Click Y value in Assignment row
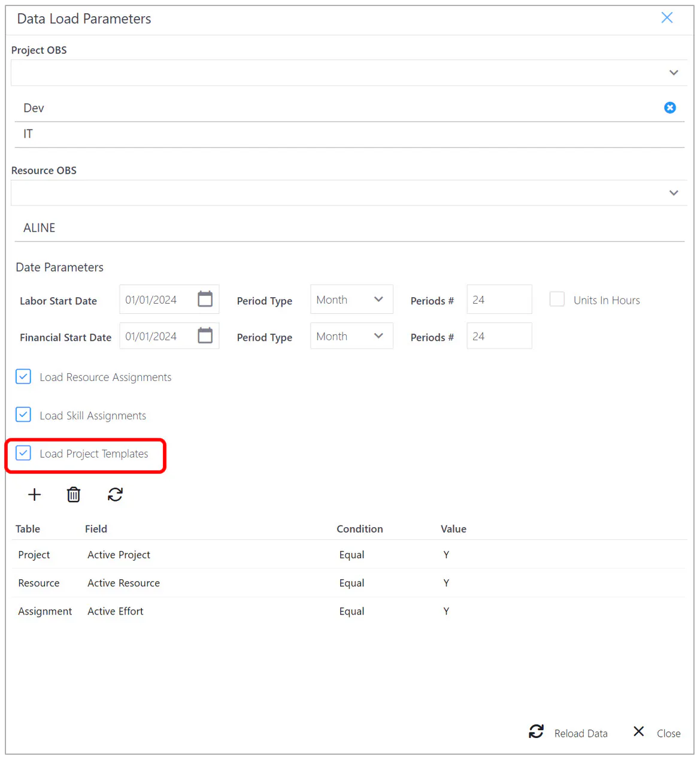Image resolution: width=700 pixels, height=759 pixels. [446, 611]
